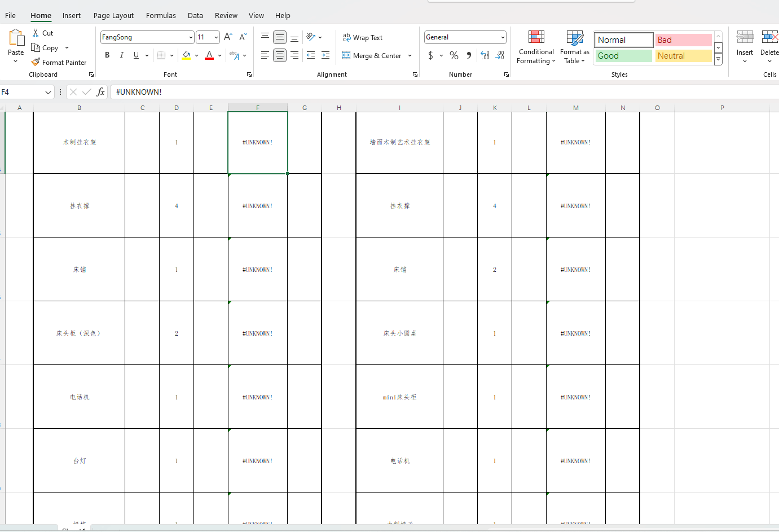The height and width of the screenshot is (532, 779).
Task: Toggle Merge & Center
Action: (372, 55)
